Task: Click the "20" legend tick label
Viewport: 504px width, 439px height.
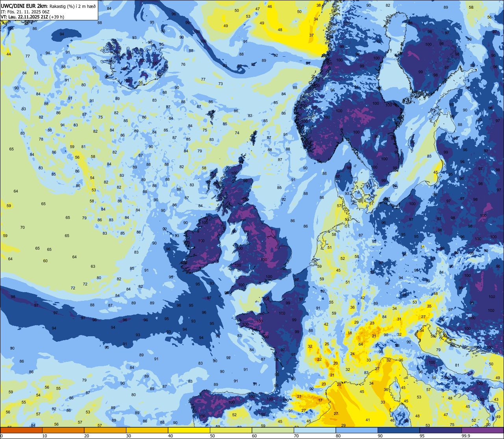Action: click(87, 436)
